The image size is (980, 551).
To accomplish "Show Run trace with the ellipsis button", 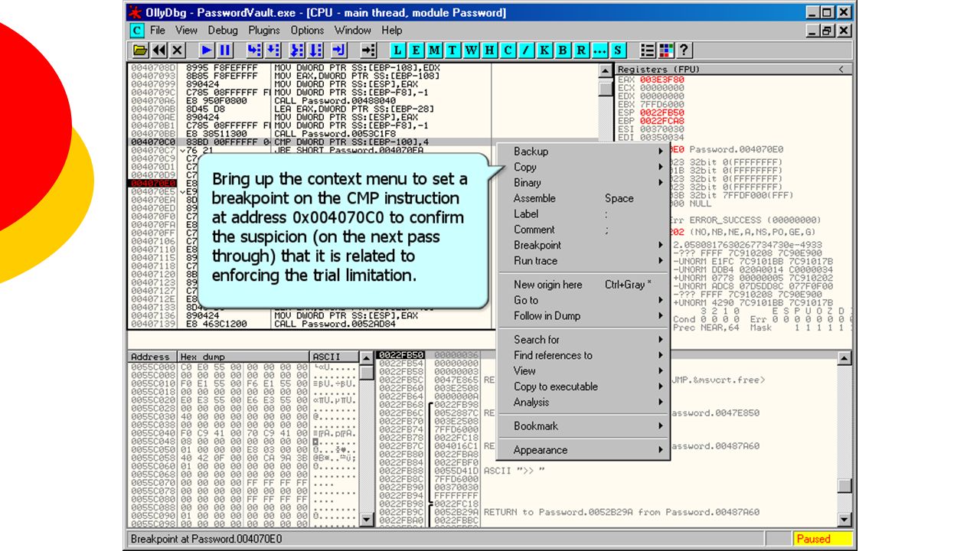I will tap(600, 51).
